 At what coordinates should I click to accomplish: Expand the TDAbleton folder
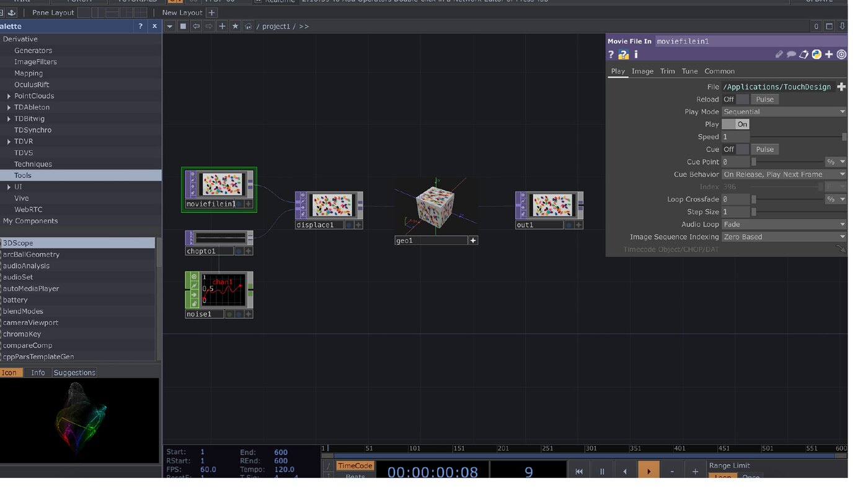coord(9,107)
